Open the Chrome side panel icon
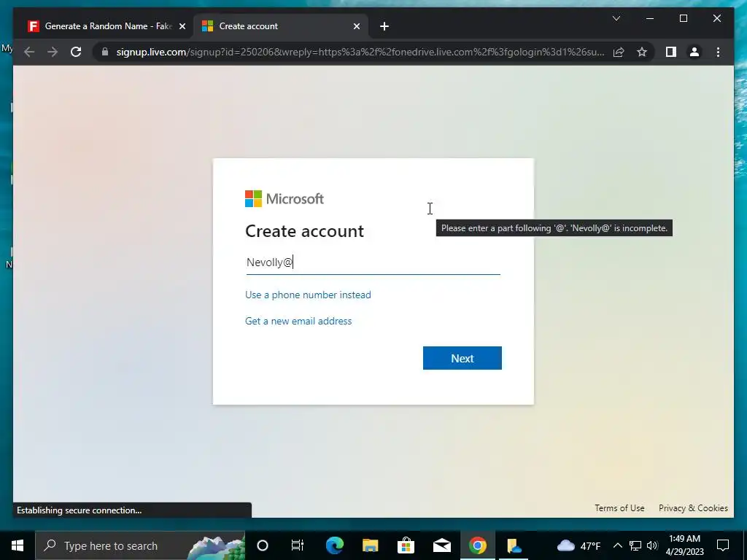This screenshot has height=560, width=747. [671, 52]
